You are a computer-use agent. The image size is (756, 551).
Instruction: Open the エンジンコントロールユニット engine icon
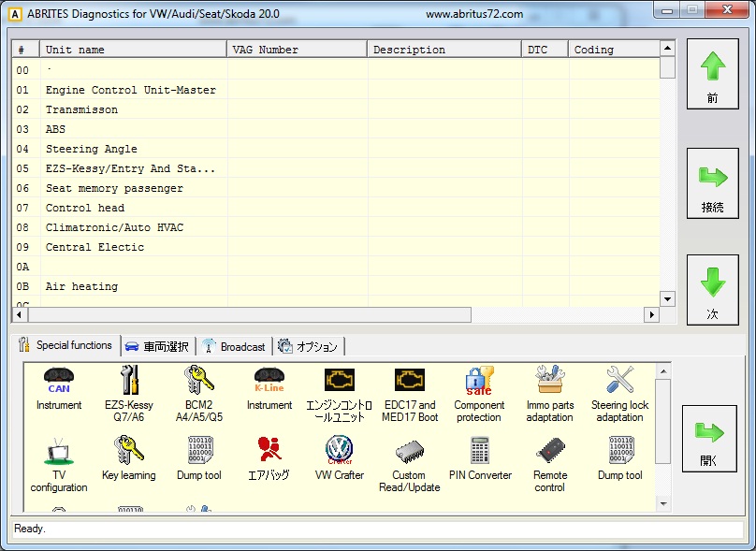pyautogui.click(x=340, y=396)
